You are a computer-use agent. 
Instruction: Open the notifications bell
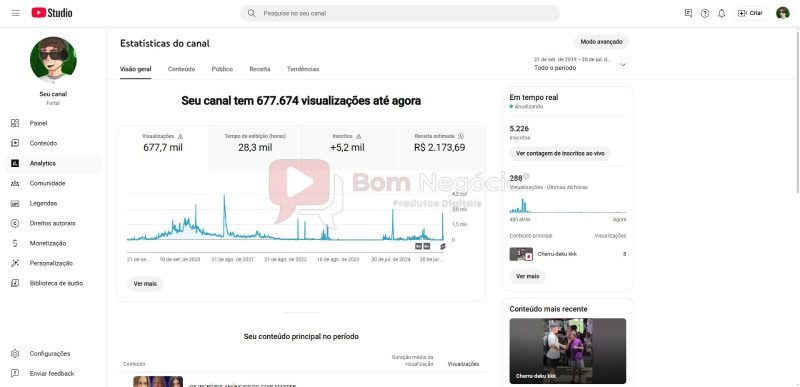tap(721, 14)
